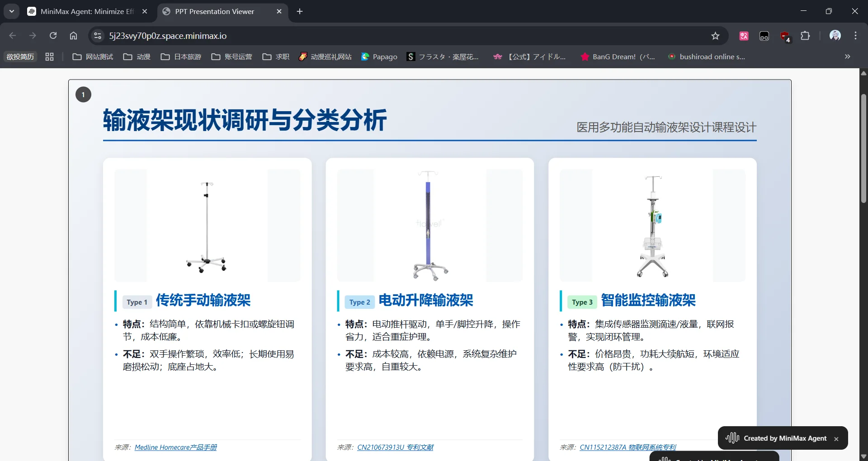Open site information icon in address bar
868x461 pixels.
pyautogui.click(x=98, y=36)
